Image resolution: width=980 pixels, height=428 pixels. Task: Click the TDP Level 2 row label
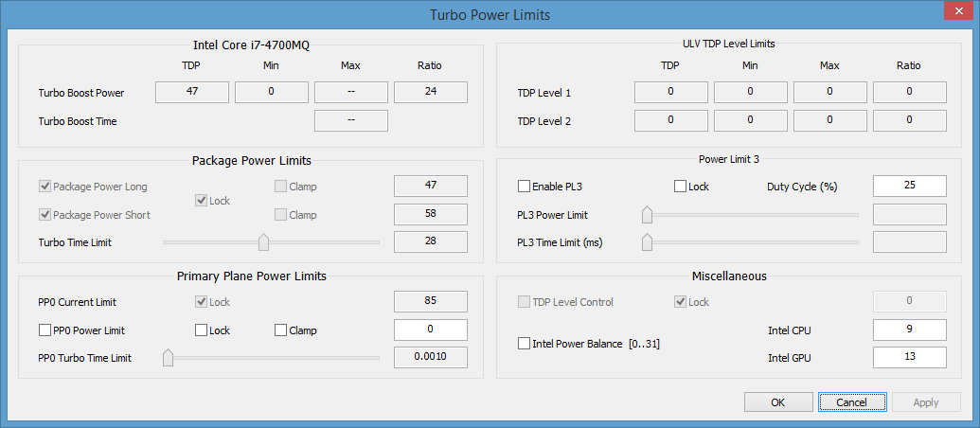[543, 121]
